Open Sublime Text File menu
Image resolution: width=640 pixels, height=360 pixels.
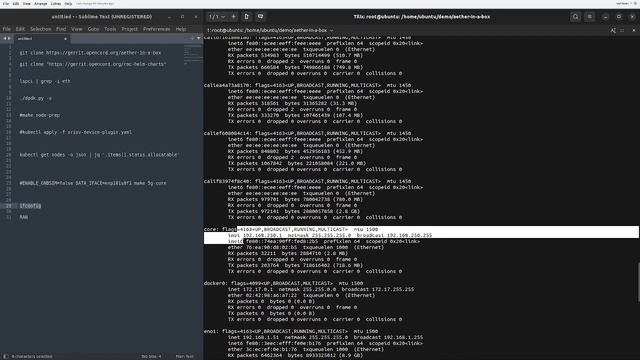tap(7, 29)
